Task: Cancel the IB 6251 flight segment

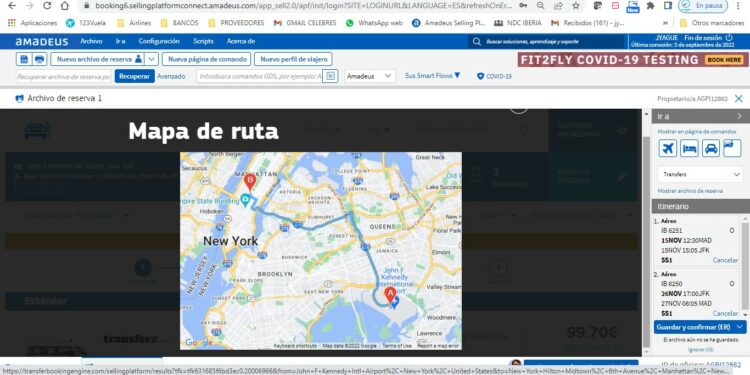Action: [725, 260]
